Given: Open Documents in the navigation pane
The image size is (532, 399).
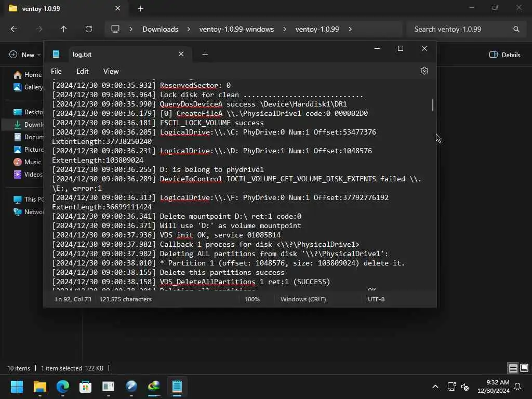Looking at the screenshot, I should click(x=28, y=137).
